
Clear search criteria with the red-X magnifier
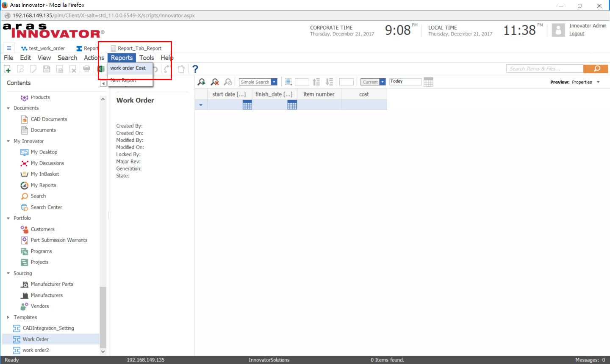(x=215, y=82)
